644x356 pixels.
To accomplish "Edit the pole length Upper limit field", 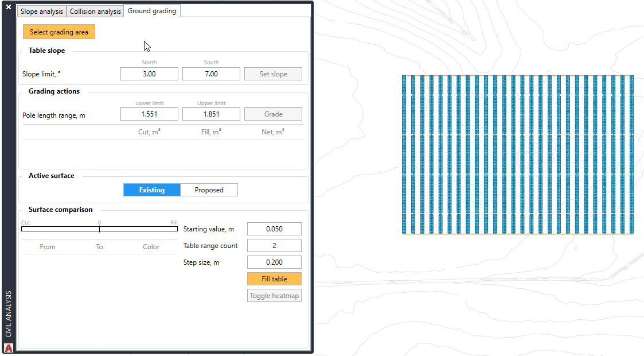I will (x=211, y=114).
